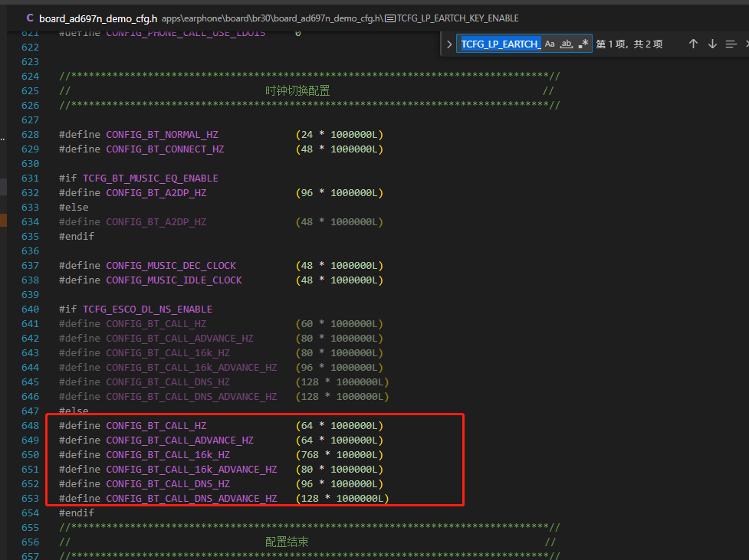Click TCFG_BT_MUSIC_EQ_ENABLE in the #if line
Viewport: 749px width, 560px height.
pos(150,178)
